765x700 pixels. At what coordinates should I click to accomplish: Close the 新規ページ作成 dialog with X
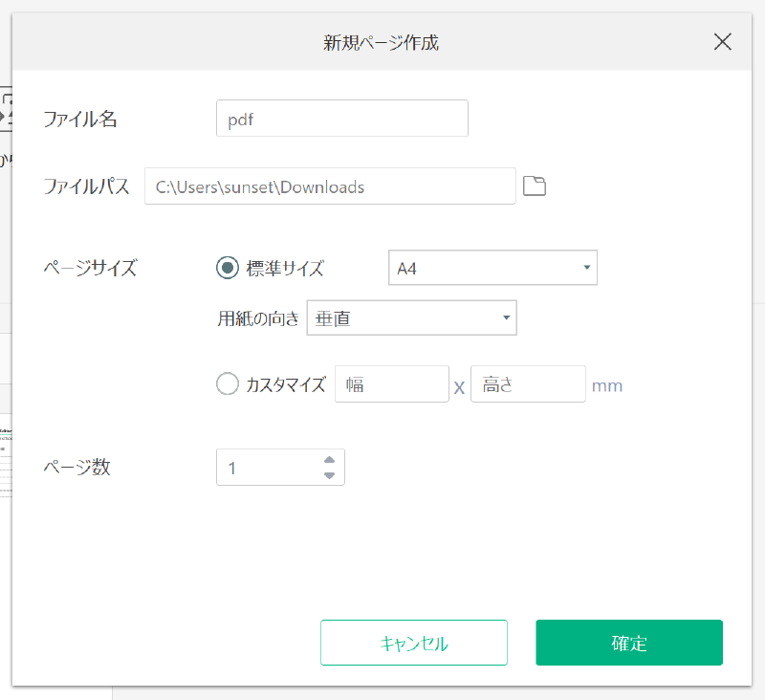coord(722,41)
